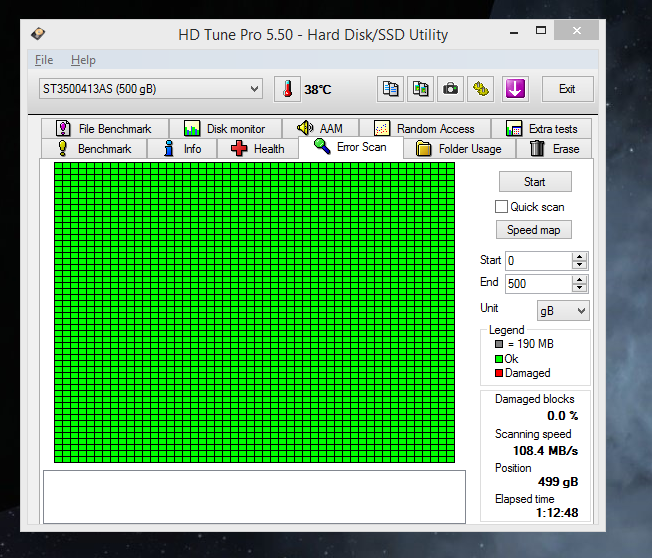
Task: Click into the End value field
Action: click(537, 284)
